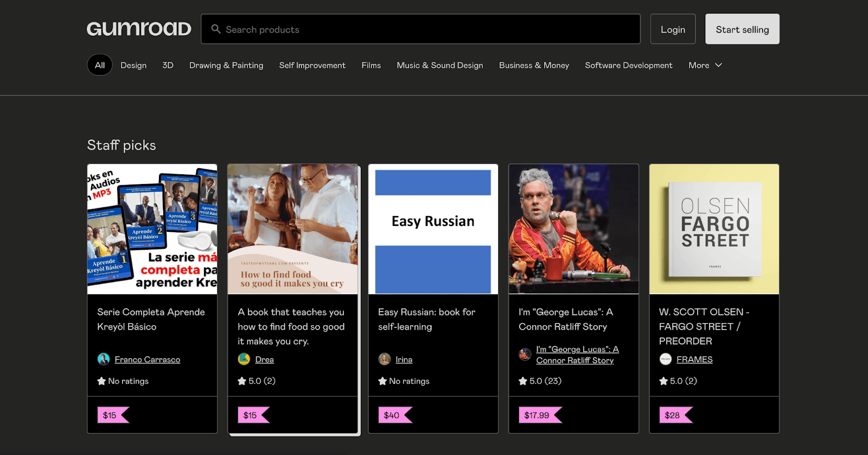Open the 3D category
Screen dimensions: 868x455
click(x=168, y=65)
